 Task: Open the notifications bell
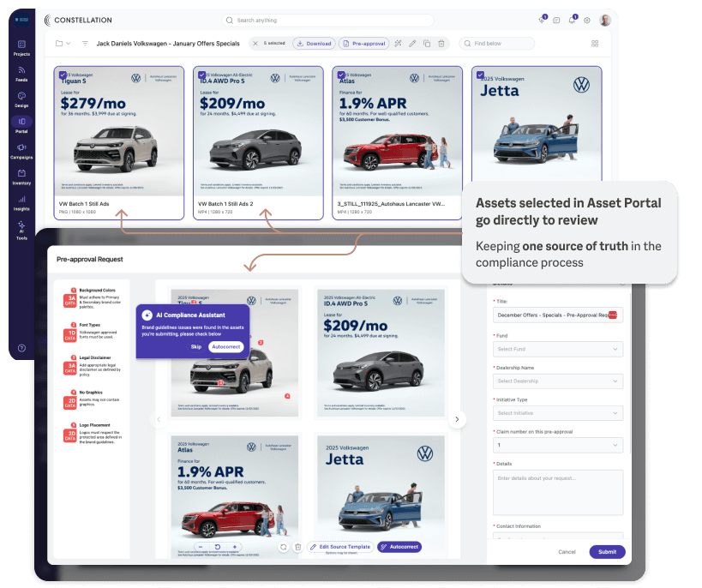click(573, 21)
